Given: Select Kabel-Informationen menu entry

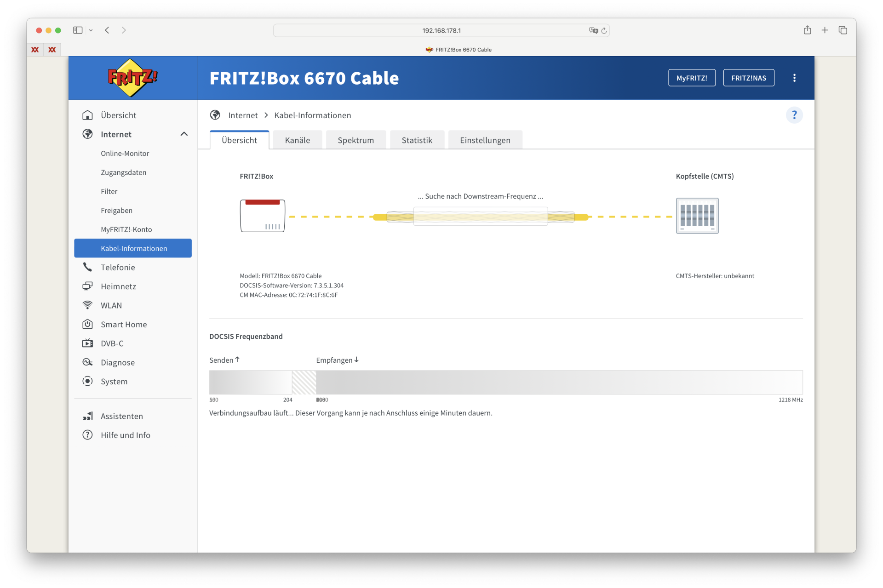Looking at the screenshot, I should tap(133, 248).
